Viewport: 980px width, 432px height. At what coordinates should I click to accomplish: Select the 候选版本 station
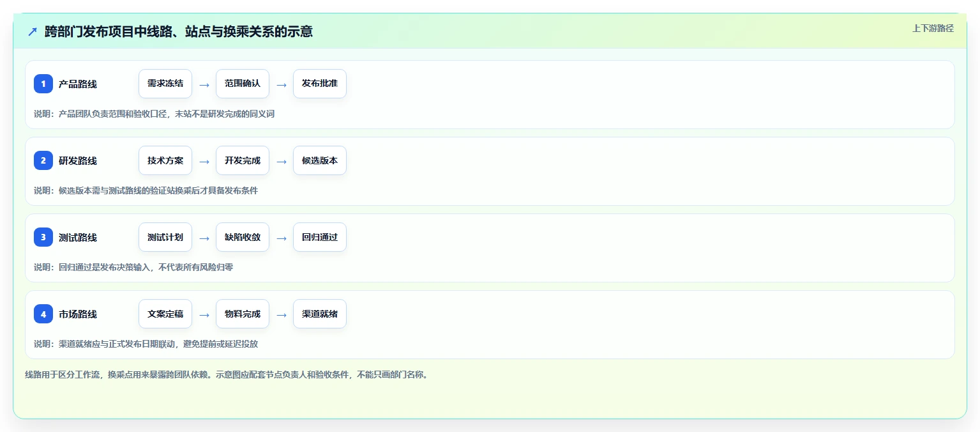pyautogui.click(x=320, y=160)
